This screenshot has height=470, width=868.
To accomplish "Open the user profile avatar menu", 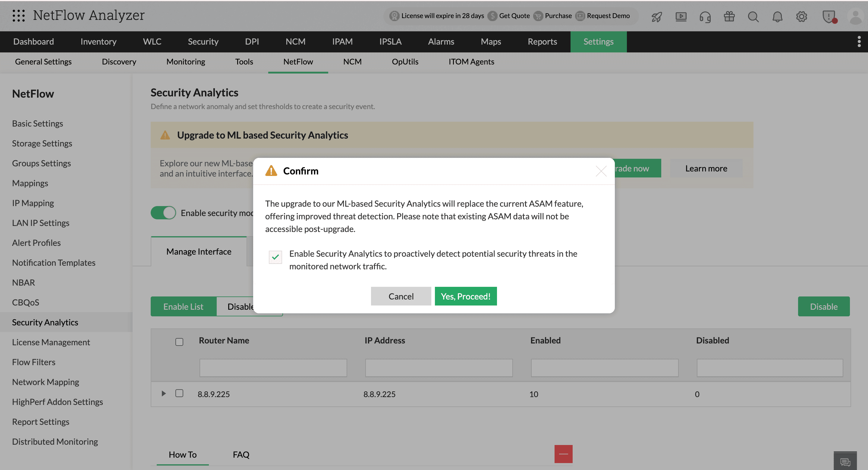I will point(856,17).
